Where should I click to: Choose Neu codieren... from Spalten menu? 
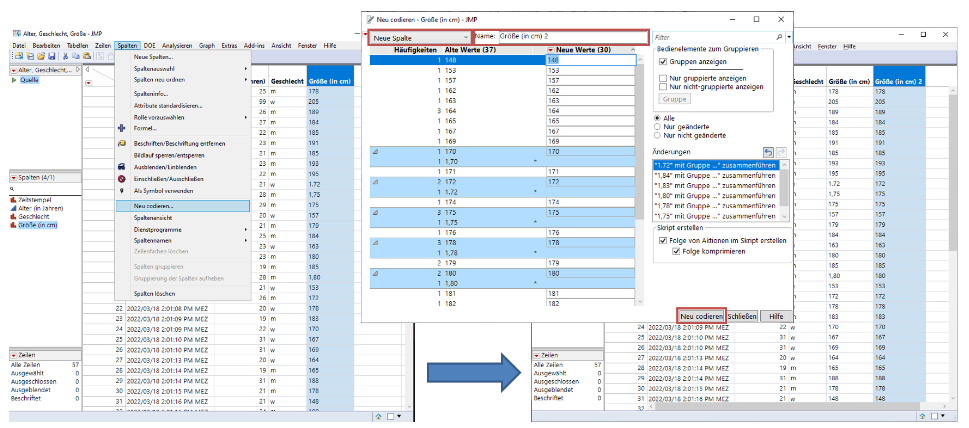click(x=156, y=206)
